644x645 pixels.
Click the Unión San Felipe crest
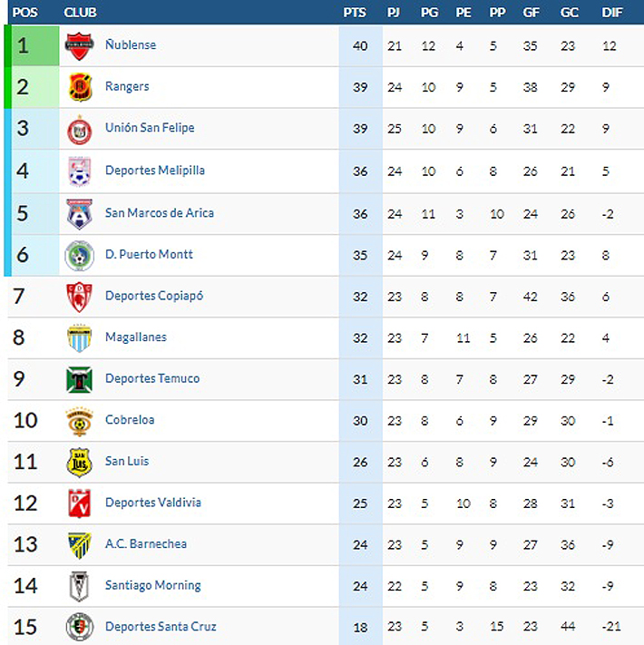pos(80,129)
